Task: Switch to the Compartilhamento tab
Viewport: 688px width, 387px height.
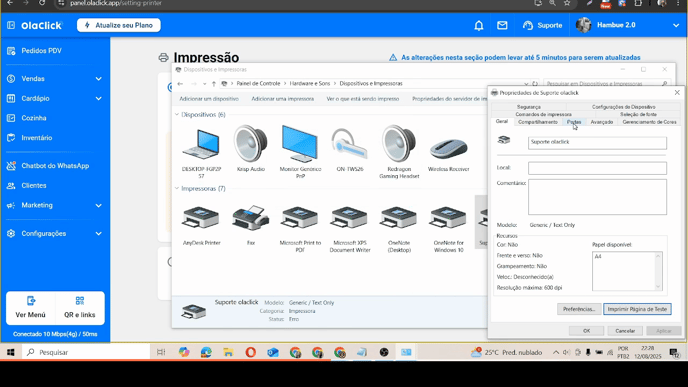Action: click(x=538, y=122)
